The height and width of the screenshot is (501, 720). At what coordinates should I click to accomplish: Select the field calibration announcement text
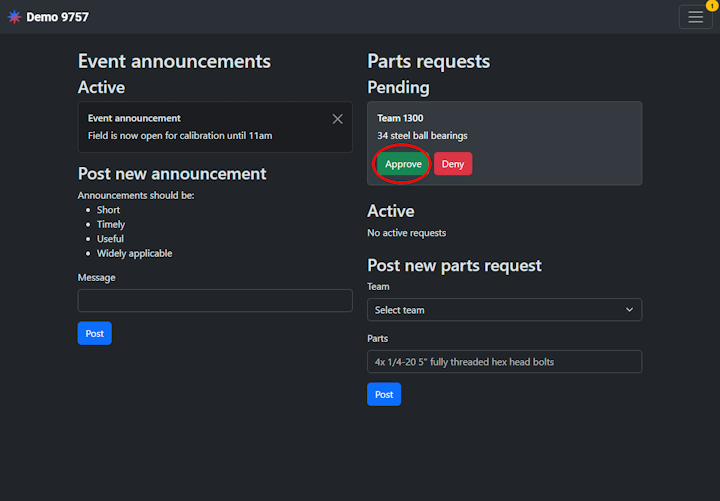180,136
